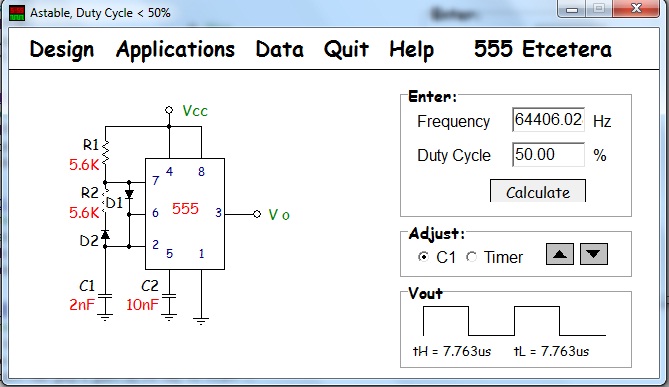The width and height of the screenshot is (669, 387).
Task: Click the D1 diode symbol
Action: pyautogui.click(x=129, y=194)
